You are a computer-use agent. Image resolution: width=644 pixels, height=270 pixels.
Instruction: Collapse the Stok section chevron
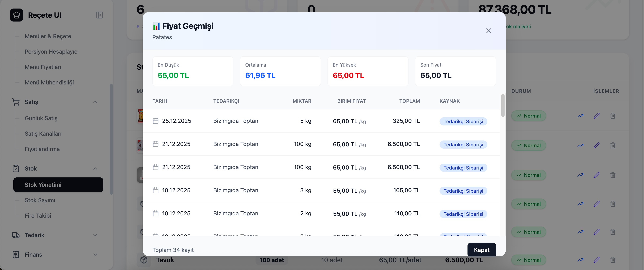95,168
